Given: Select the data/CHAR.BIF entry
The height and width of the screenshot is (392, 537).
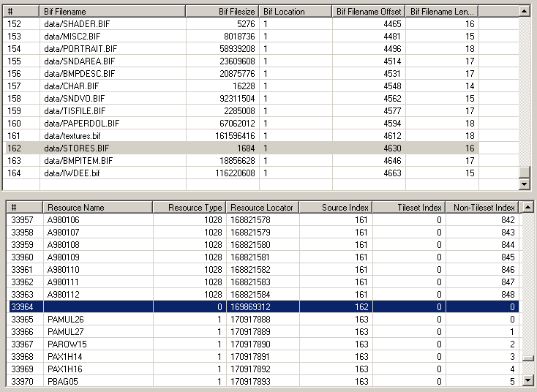Looking at the screenshot, I should [x=241, y=86].
